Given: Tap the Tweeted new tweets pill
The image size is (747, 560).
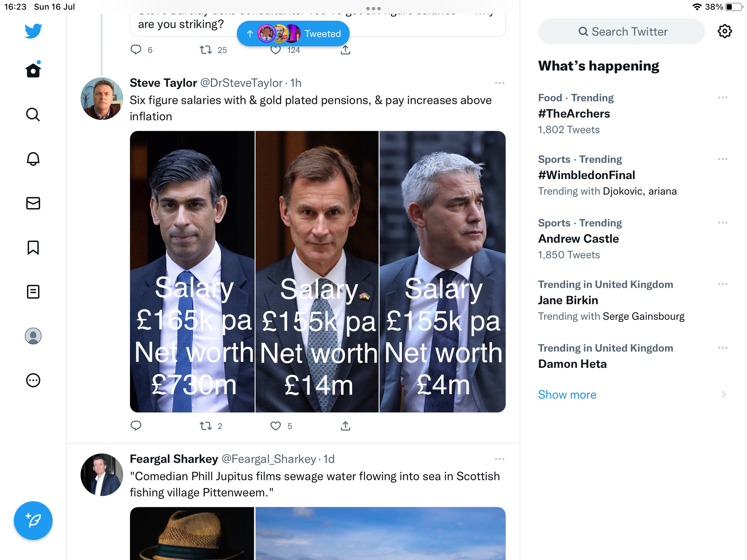Looking at the screenshot, I should [293, 34].
